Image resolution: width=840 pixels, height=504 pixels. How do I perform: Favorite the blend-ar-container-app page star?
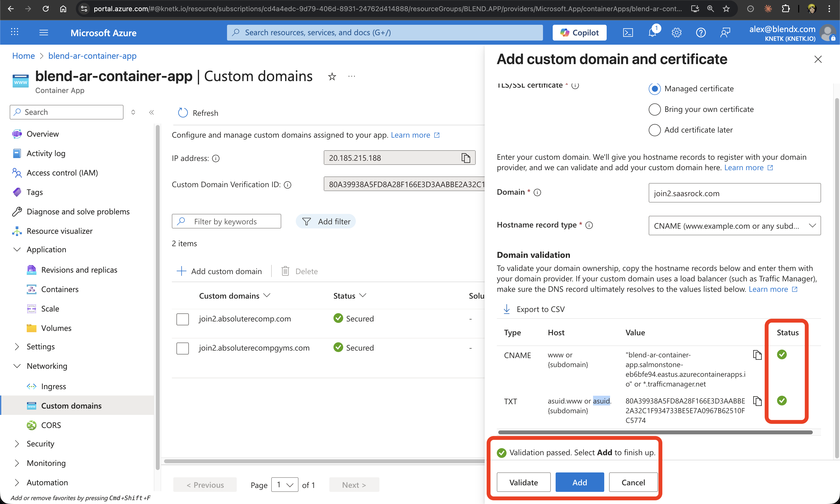click(x=332, y=77)
